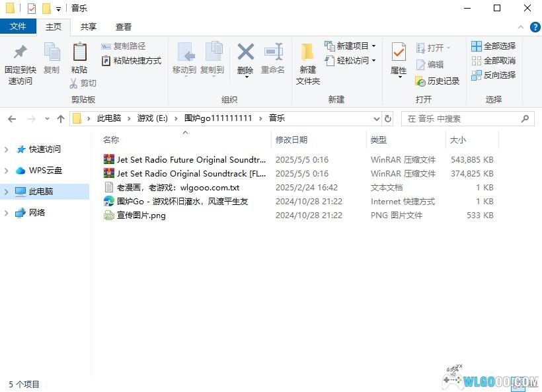Click Copy path (复制路径)
Image resolution: width=542 pixels, height=392 pixels.
tap(124, 46)
